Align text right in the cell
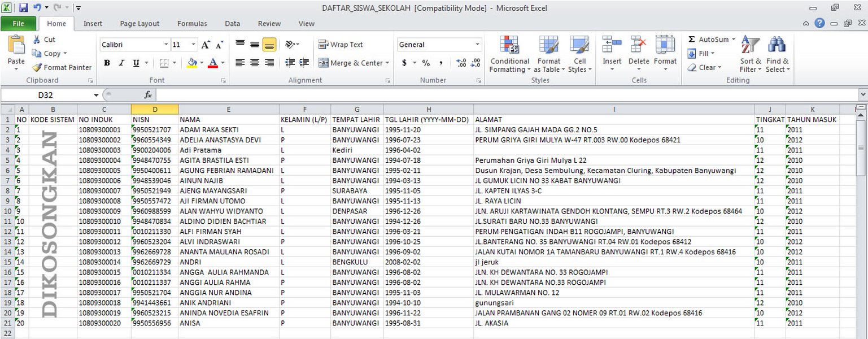This screenshot has height=339, width=868. [269, 63]
